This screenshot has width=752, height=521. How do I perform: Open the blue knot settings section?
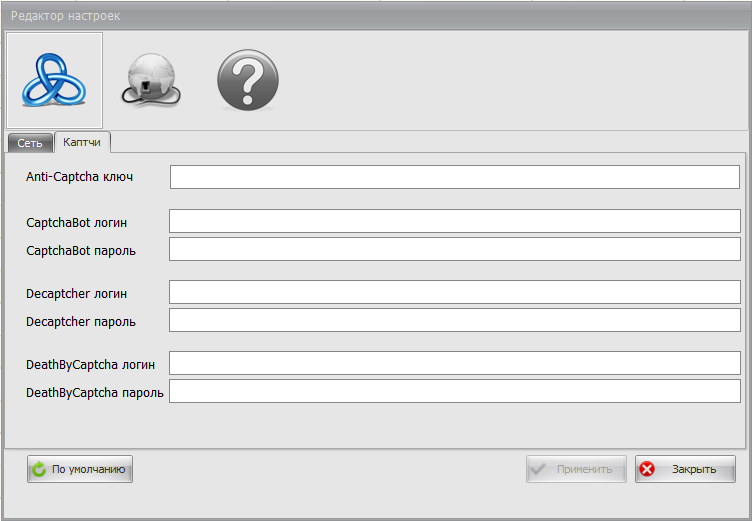point(54,80)
